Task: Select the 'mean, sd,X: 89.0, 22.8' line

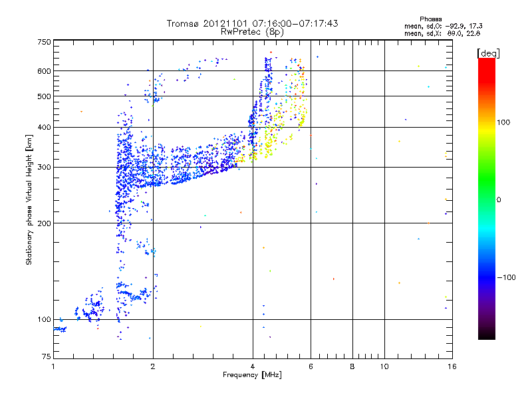Action: tap(442, 33)
